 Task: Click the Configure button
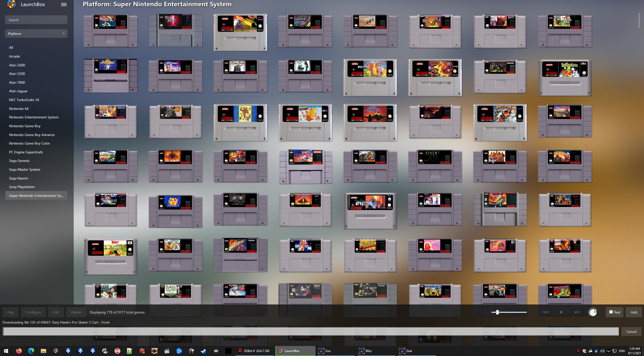tap(33, 312)
